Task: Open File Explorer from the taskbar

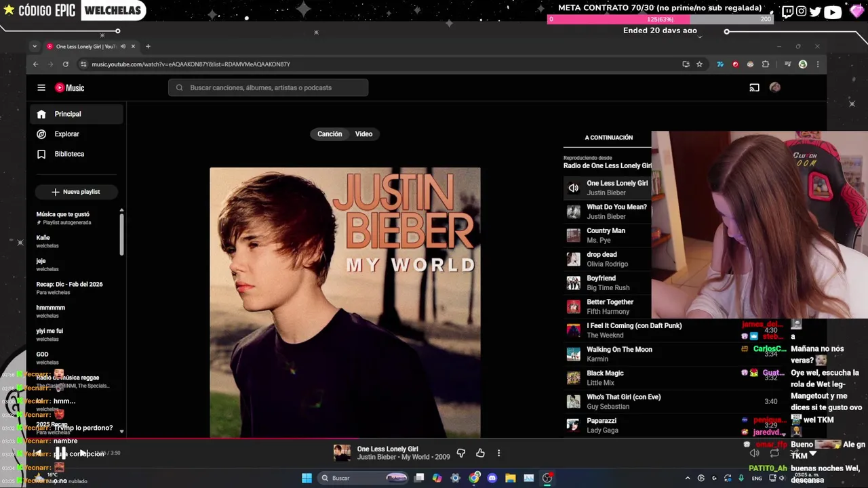Action: point(510,478)
